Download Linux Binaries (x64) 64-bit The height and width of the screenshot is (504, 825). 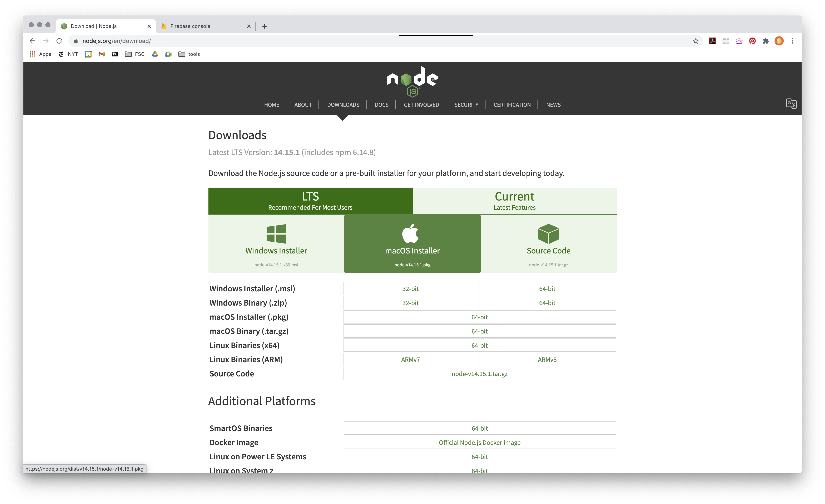point(479,345)
